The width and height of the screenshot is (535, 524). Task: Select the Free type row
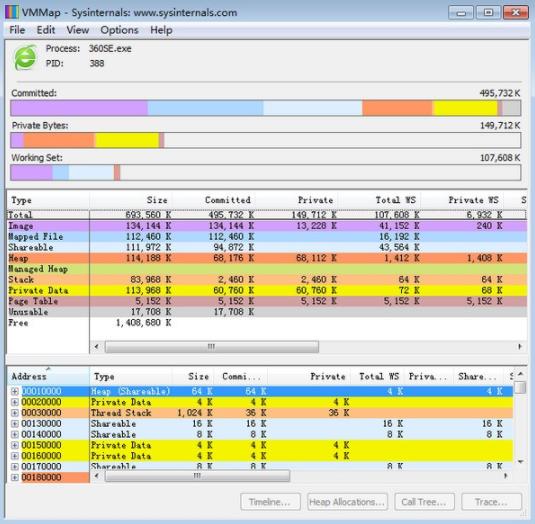pos(267,323)
